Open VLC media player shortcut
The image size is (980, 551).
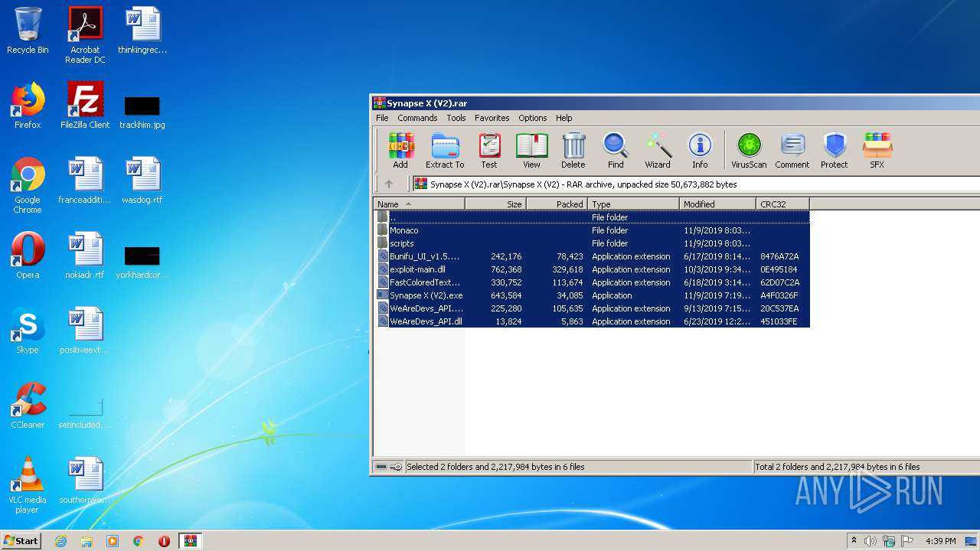coord(28,485)
